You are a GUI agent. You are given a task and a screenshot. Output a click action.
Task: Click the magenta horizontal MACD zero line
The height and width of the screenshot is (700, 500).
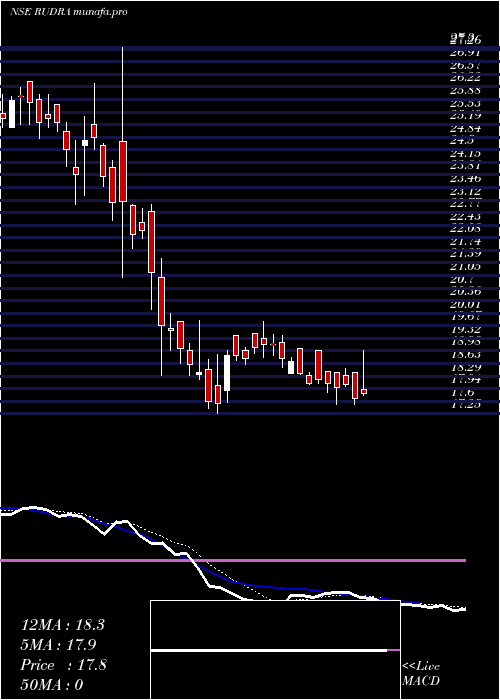[233, 560]
